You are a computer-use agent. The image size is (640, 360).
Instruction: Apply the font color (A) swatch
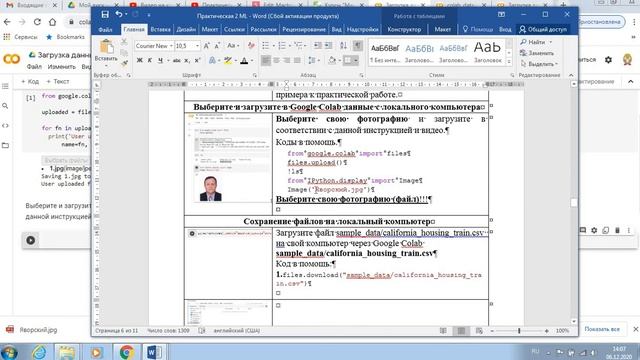coord(244,60)
